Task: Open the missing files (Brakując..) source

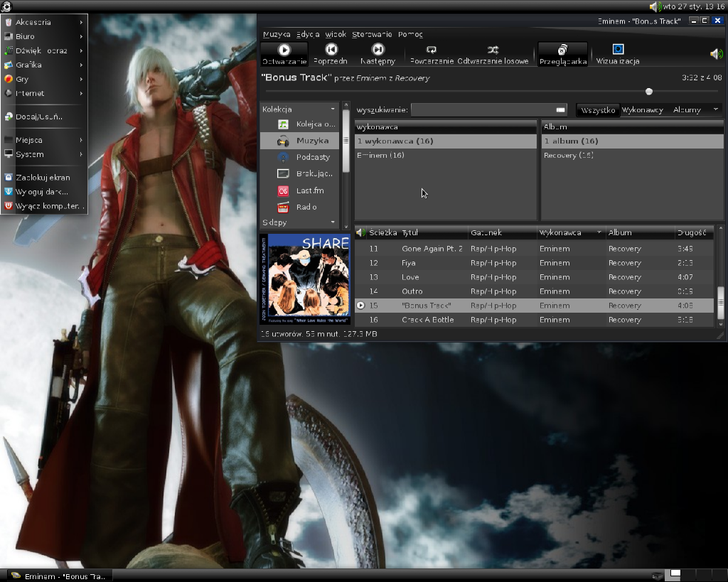Action: [299, 173]
